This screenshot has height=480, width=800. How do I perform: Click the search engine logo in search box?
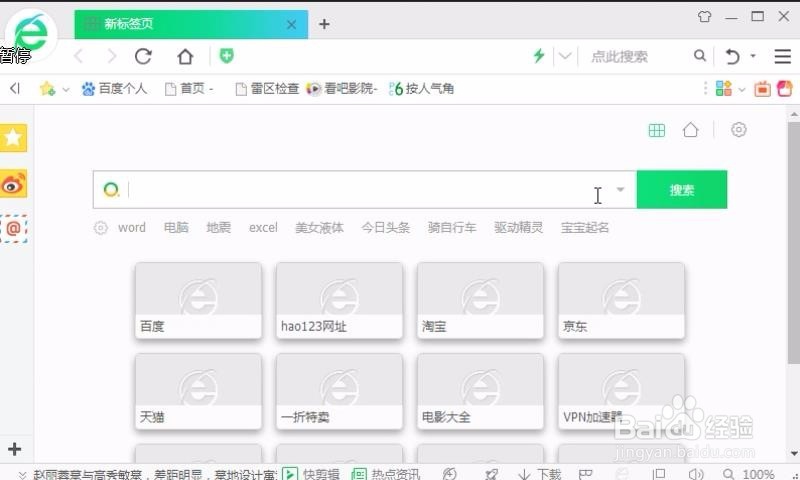(111, 190)
